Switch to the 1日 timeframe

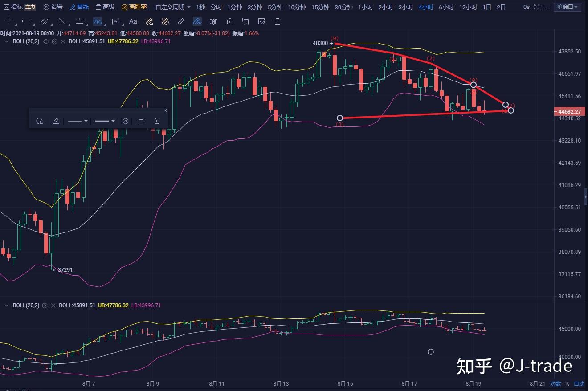(x=487, y=7)
